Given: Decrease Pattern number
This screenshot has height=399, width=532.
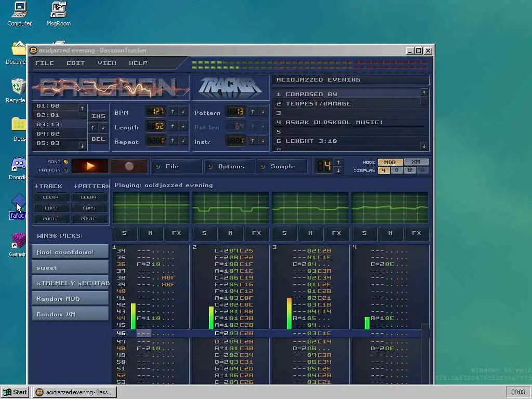Looking at the screenshot, I should (263, 112).
